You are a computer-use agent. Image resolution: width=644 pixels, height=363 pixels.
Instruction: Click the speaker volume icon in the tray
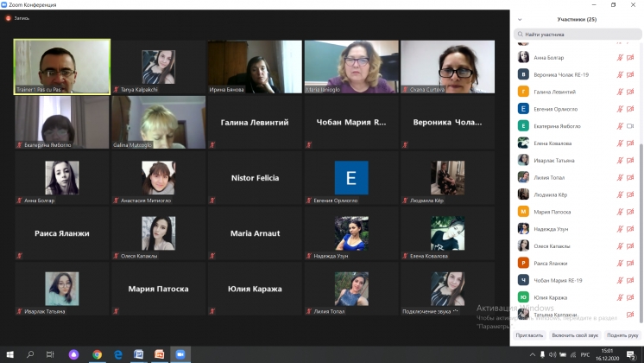552,354
